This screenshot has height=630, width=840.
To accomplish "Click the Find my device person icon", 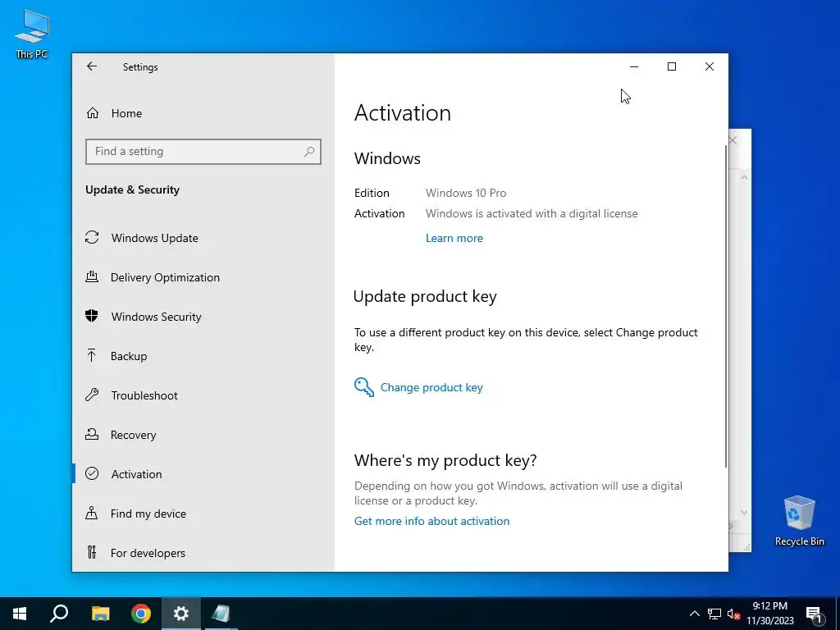I will point(92,513).
